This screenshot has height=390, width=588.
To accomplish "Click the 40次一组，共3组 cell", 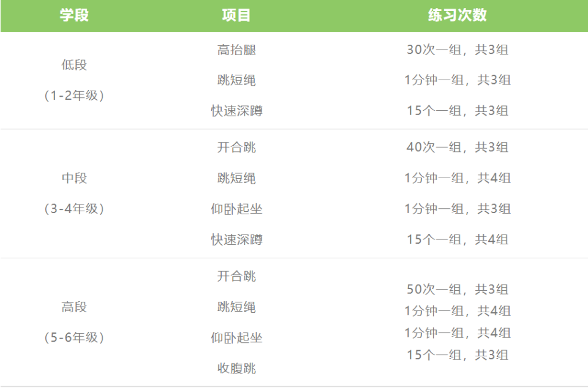I will click(x=457, y=148).
